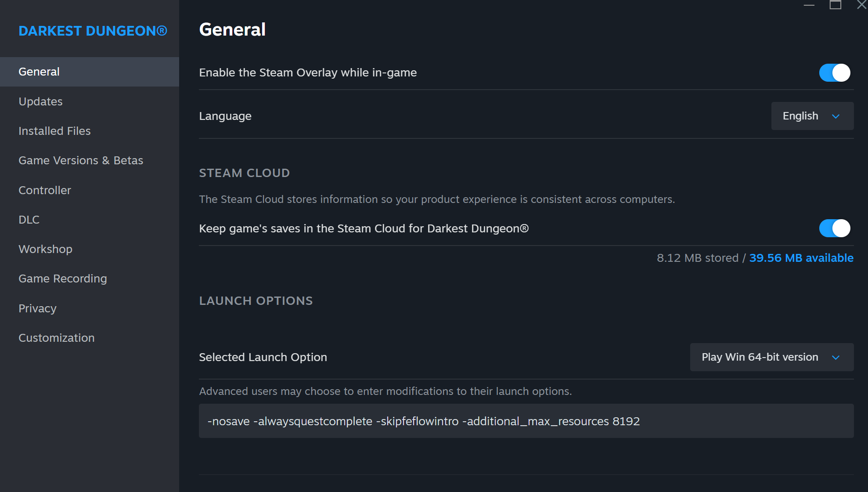Click inside the launch options text field
Screen dimensions: 868x492
click(526, 421)
